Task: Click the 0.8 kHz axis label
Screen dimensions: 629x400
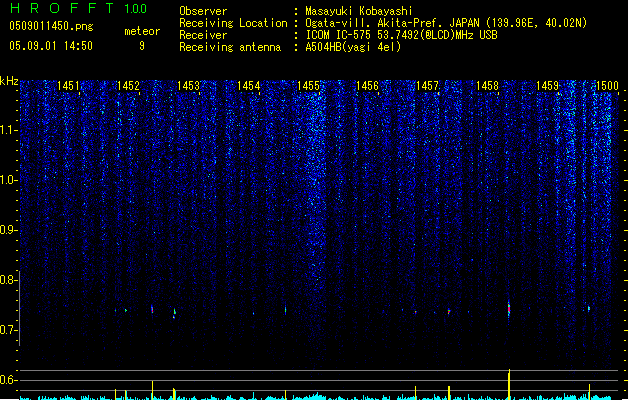Action: [x=9, y=280]
